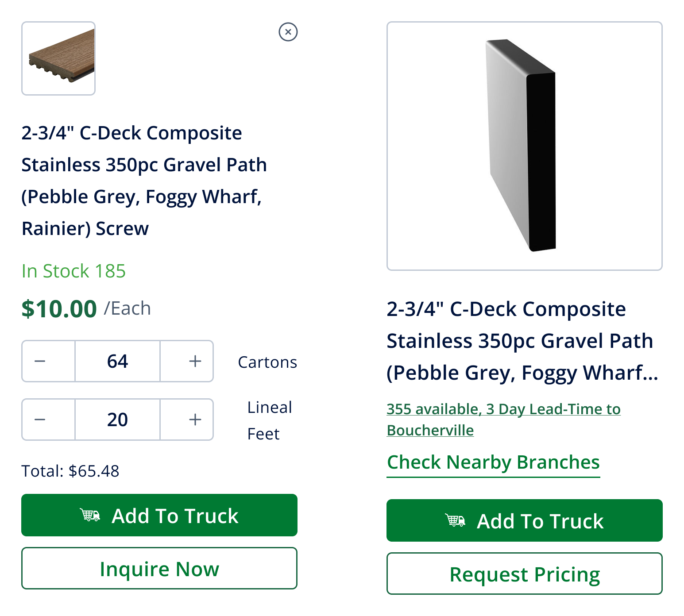Click the Lineal Feet field showing 20

tap(117, 420)
